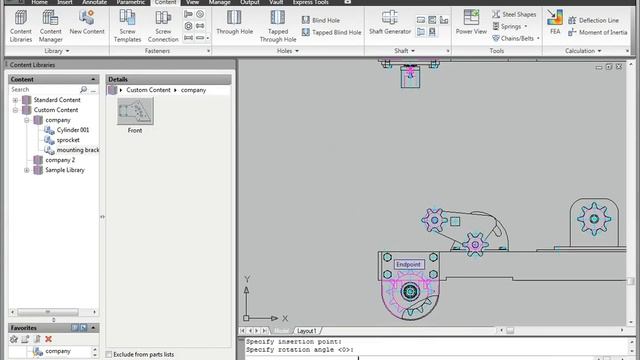Click company breadcrumb in Details

click(193, 90)
